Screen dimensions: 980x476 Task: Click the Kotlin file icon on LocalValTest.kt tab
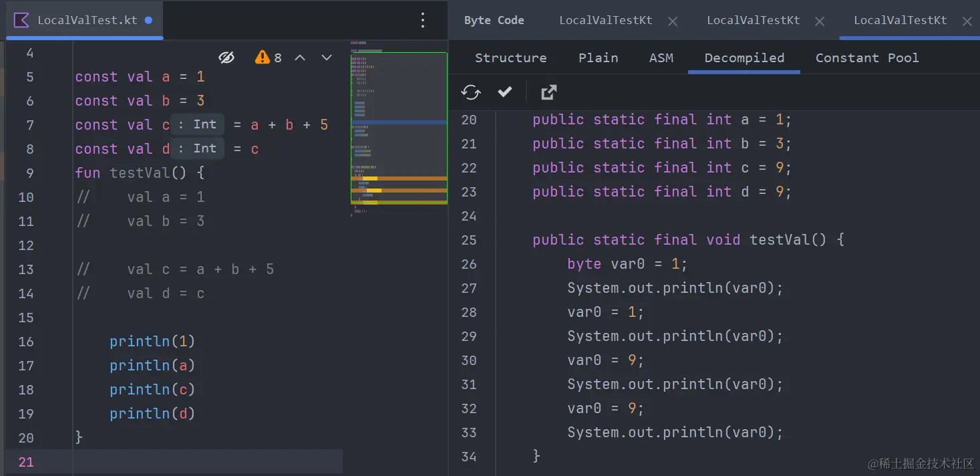(21, 20)
